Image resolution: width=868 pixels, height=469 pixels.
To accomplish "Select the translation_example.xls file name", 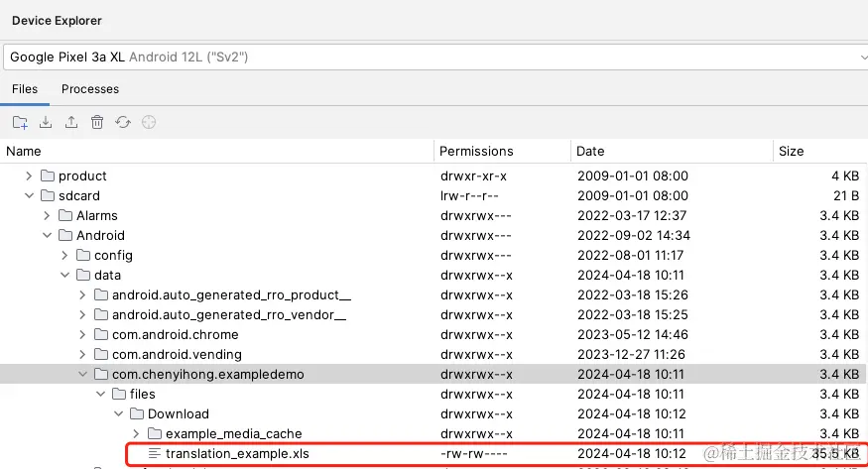I will pos(237,454).
